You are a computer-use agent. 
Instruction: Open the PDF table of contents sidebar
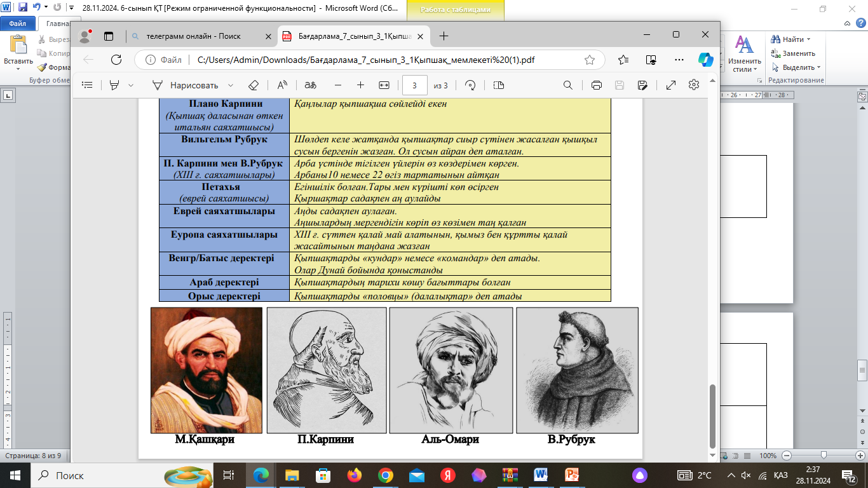[88, 85]
